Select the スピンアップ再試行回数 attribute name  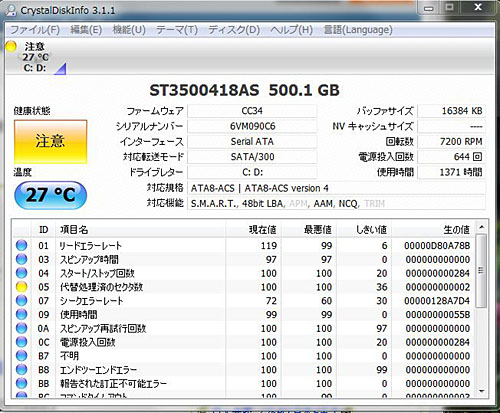coord(103,328)
